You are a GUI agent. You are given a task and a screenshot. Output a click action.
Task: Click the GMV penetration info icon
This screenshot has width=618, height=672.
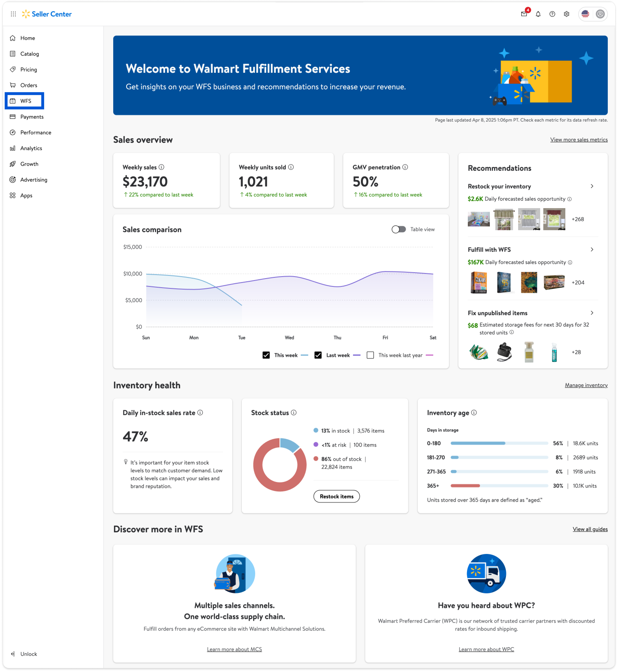click(x=405, y=167)
